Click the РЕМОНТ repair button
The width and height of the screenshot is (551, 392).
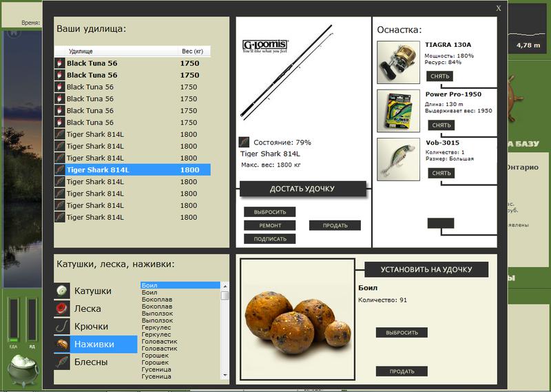[270, 225]
